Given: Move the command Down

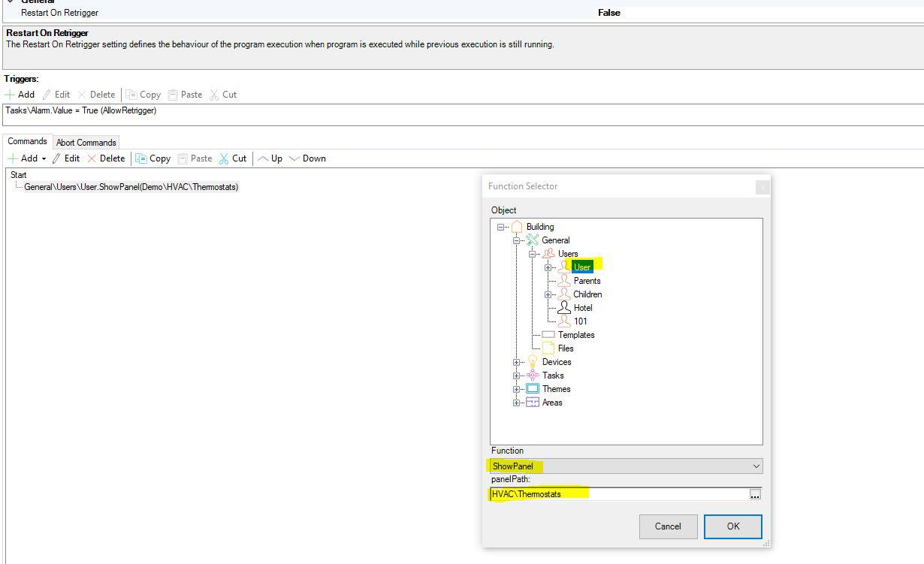Looking at the screenshot, I should [x=307, y=158].
